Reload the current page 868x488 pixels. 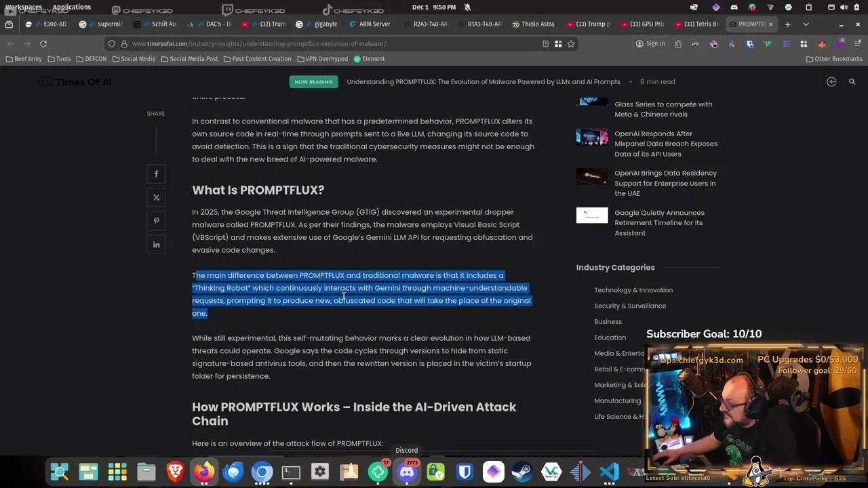[43, 44]
